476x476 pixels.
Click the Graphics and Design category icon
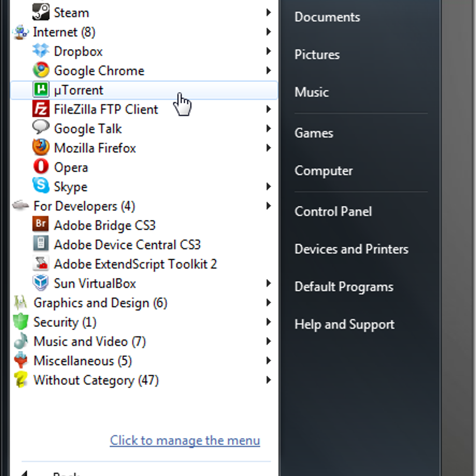(20, 302)
